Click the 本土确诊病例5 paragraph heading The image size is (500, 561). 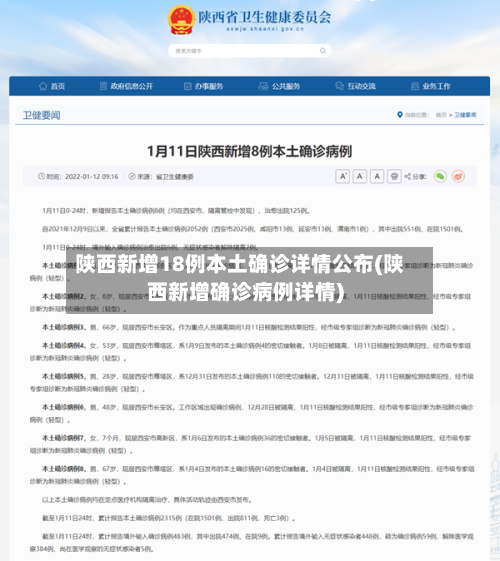(64, 376)
